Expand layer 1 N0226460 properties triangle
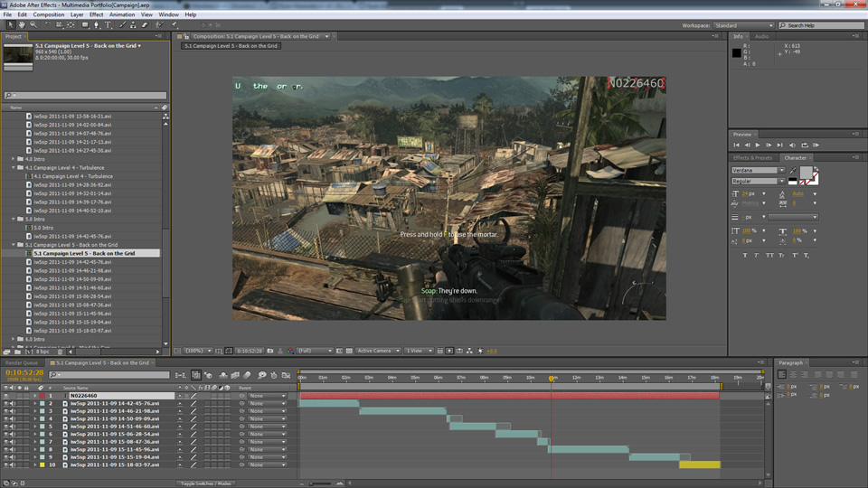868x488 pixels. 35,396
